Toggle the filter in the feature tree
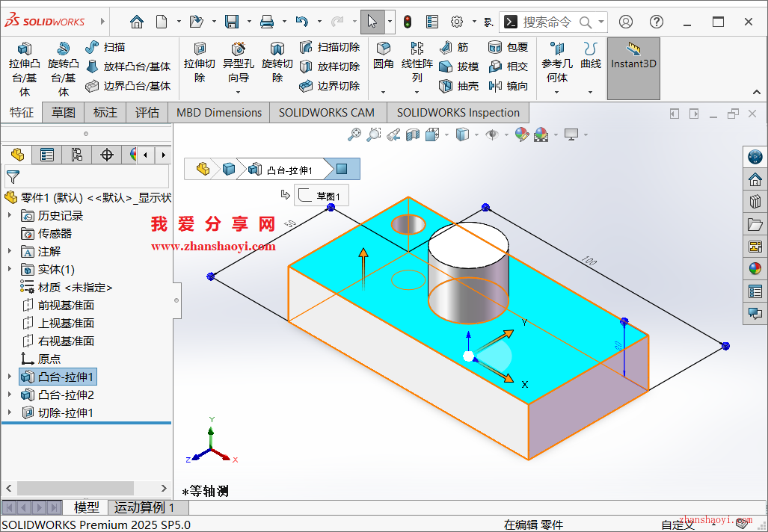 coord(13,176)
